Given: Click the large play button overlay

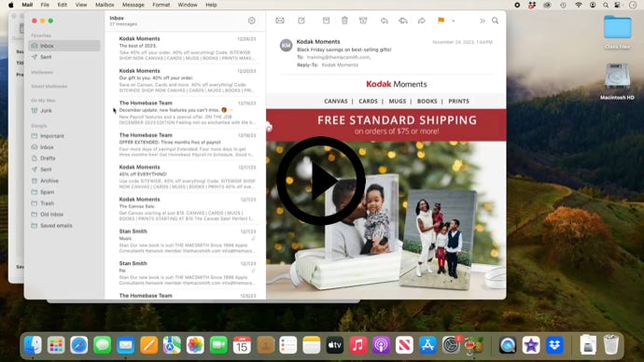Looking at the screenshot, I should (320, 181).
